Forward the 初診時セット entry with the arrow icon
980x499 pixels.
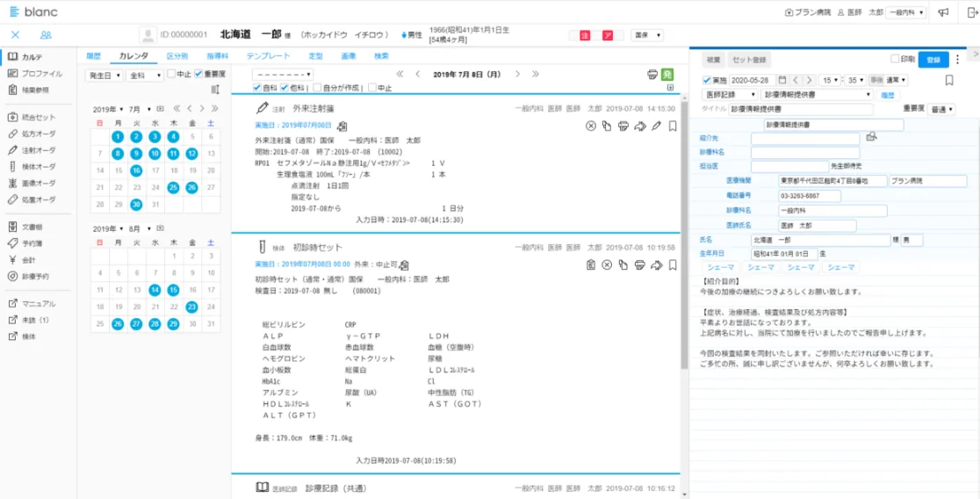pyautogui.click(x=656, y=265)
